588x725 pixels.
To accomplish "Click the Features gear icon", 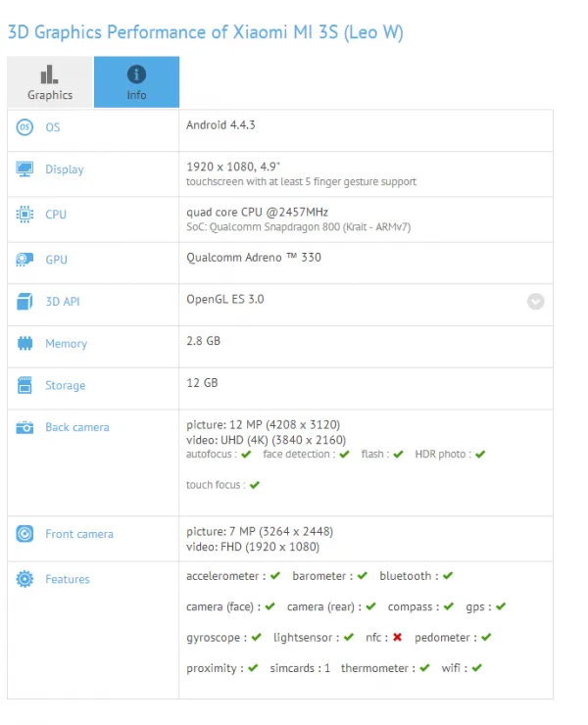I will (x=24, y=579).
